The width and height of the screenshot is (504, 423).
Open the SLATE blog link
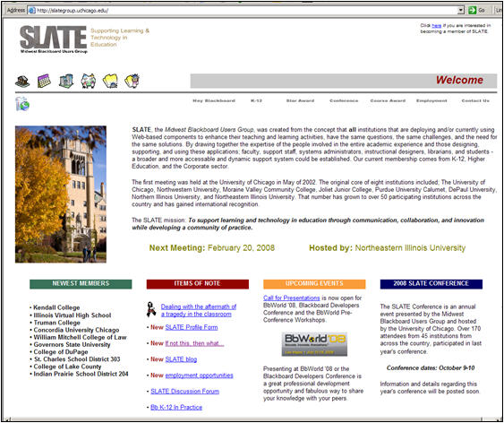pos(181,359)
